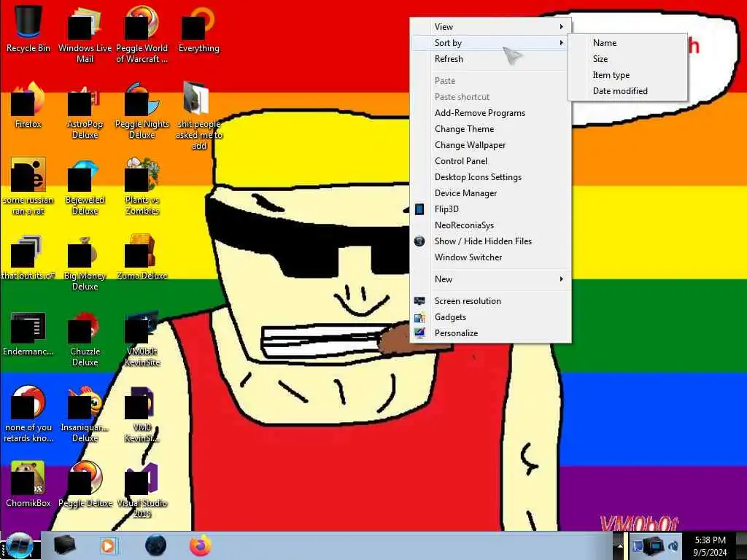
Task: Choose Change Wallpaper in context menu
Action: pos(491,145)
